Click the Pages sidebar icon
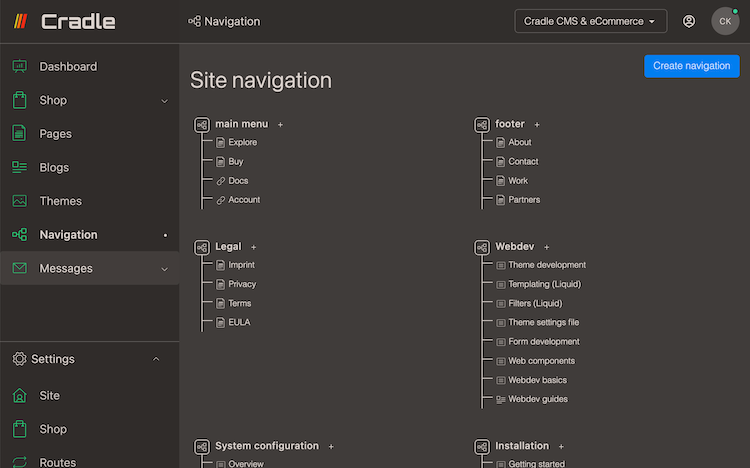750x468 pixels. point(20,133)
